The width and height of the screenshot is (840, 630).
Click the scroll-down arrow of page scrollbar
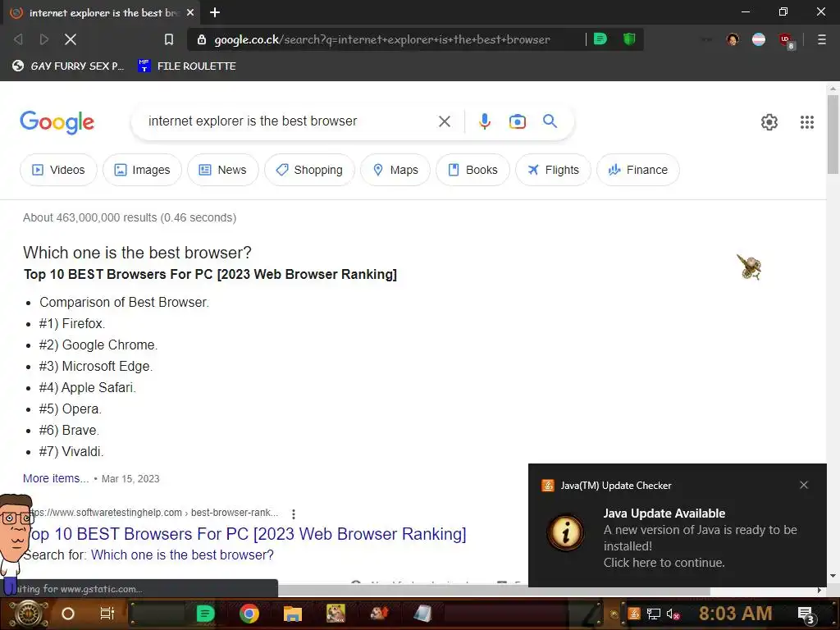[833, 577]
